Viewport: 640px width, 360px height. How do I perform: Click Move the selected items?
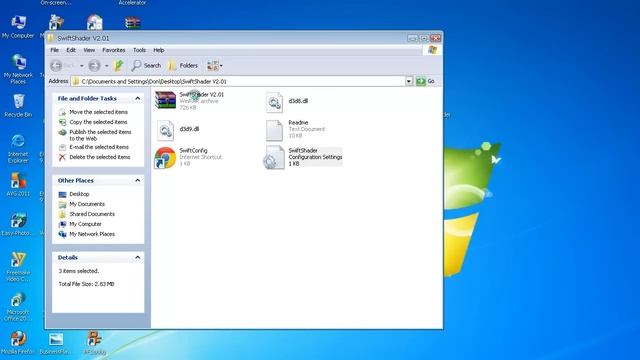click(x=98, y=112)
